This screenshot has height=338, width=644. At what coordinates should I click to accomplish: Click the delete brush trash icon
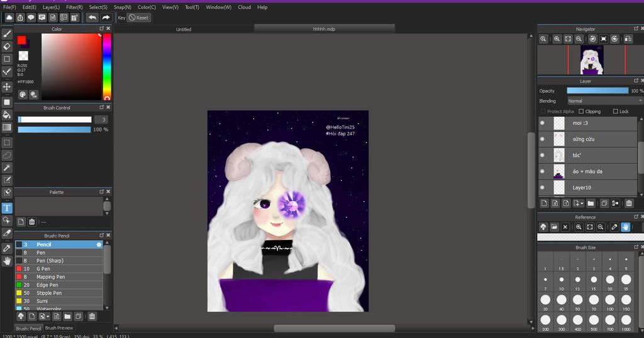92,316
